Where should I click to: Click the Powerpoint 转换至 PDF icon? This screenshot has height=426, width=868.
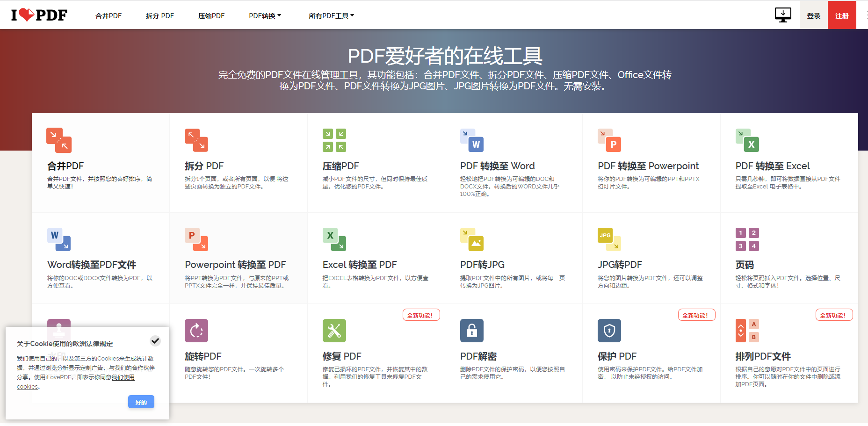196,239
